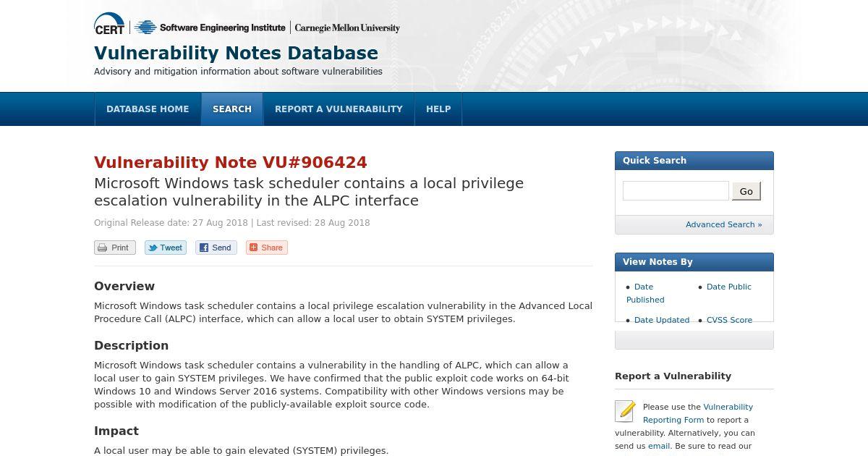The image size is (868, 456).
Task: Click the Vulnerability Notes Database title
Action: pyautogui.click(x=236, y=53)
